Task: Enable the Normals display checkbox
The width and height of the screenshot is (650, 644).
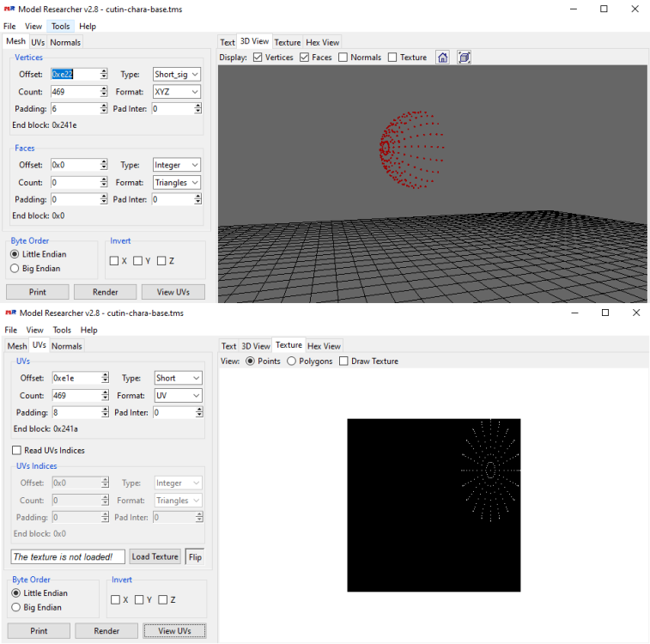Action: coord(343,58)
